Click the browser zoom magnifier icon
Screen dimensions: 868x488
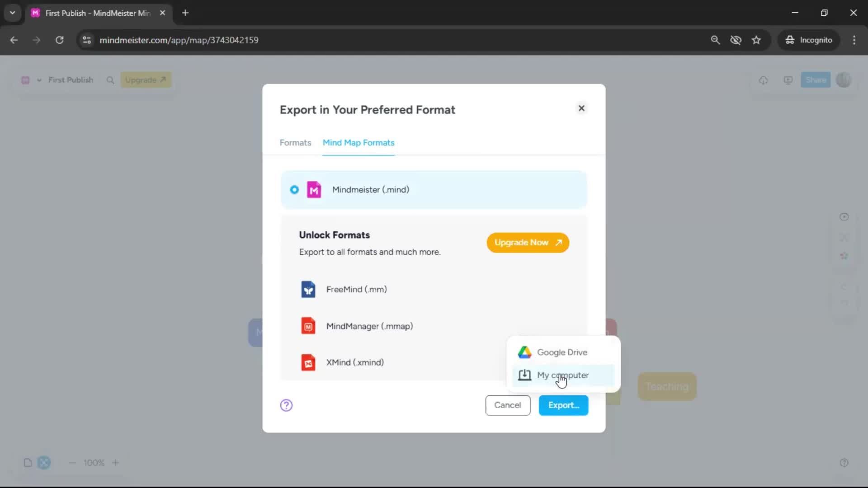(x=715, y=40)
